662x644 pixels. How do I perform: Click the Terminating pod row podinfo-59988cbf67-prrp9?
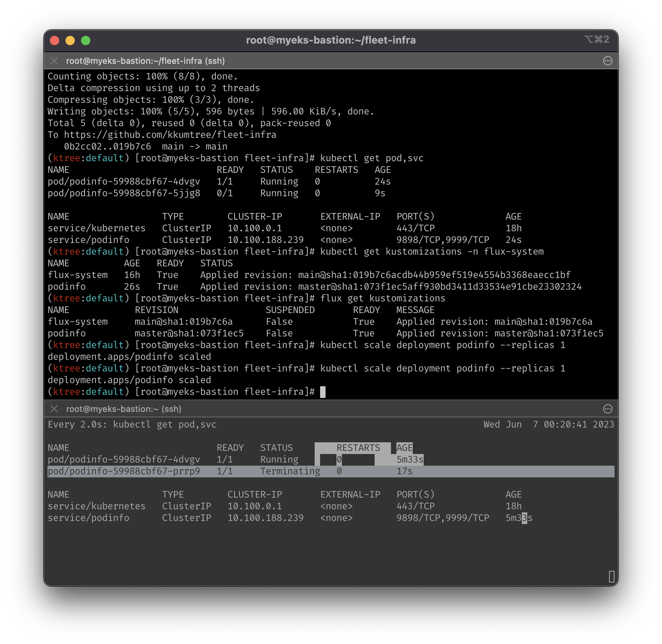pyautogui.click(x=331, y=471)
